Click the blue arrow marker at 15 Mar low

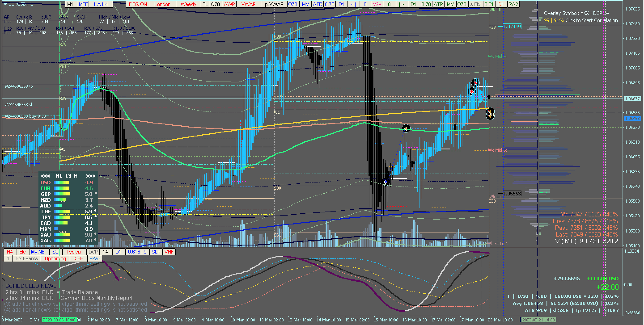click(x=386, y=182)
